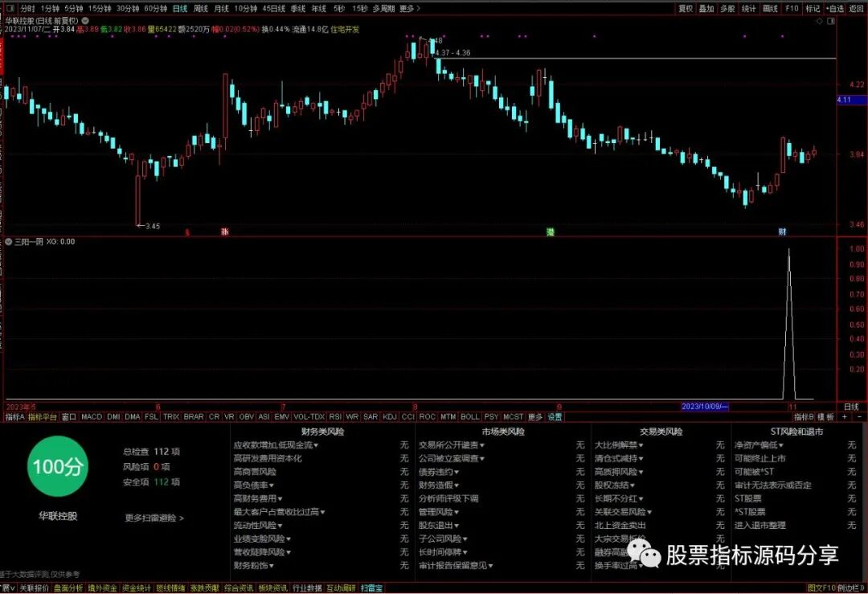Select the 日线 daily period
Image resolution: width=868 pixels, height=594 pixels.
tap(180, 8)
